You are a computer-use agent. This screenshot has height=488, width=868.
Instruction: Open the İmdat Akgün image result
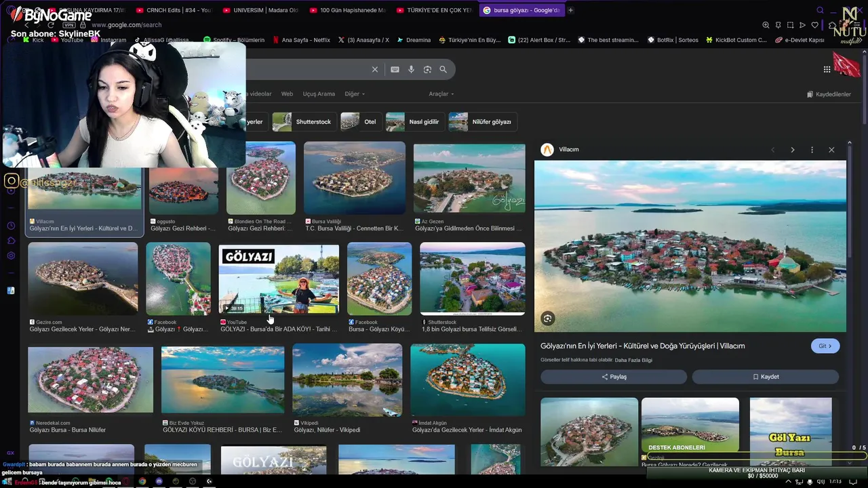(x=468, y=380)
